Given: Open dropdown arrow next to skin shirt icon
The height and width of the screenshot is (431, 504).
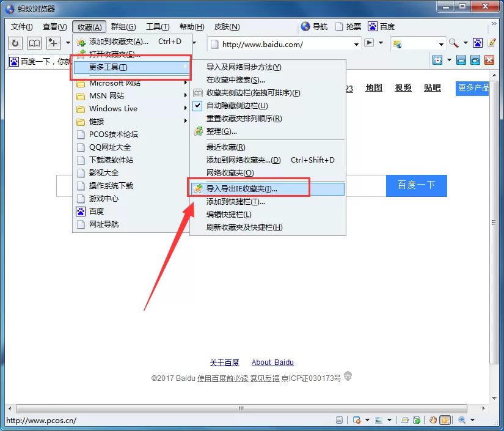Looking at the screenshot, I should [x=449, y=60].
